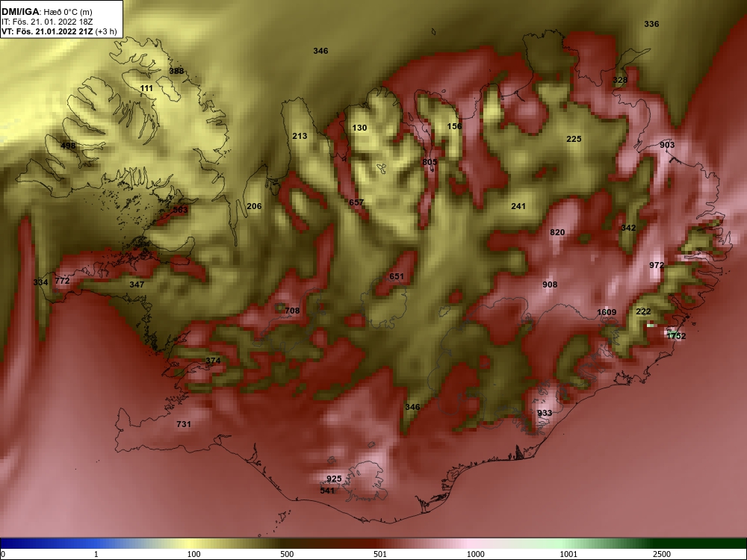Click the 657 value label
This screenshot has width=747, height=560.
click(x=356, y=202)
